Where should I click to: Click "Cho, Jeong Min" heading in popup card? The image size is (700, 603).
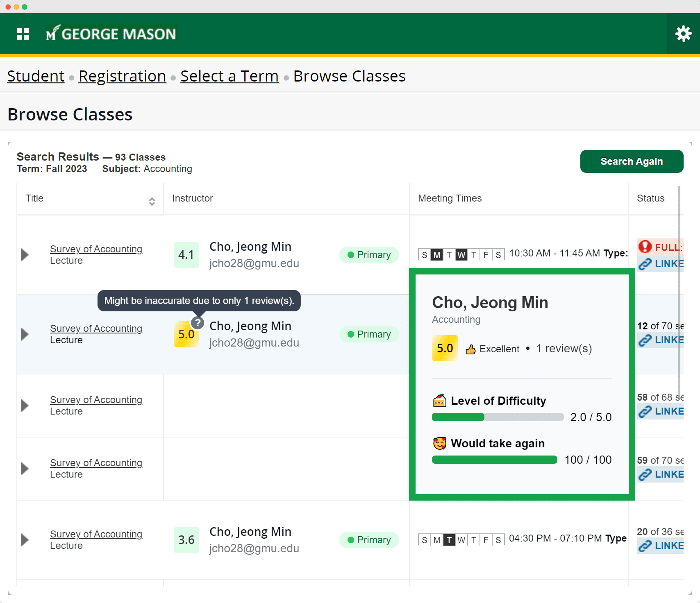[x=490, y=303]
